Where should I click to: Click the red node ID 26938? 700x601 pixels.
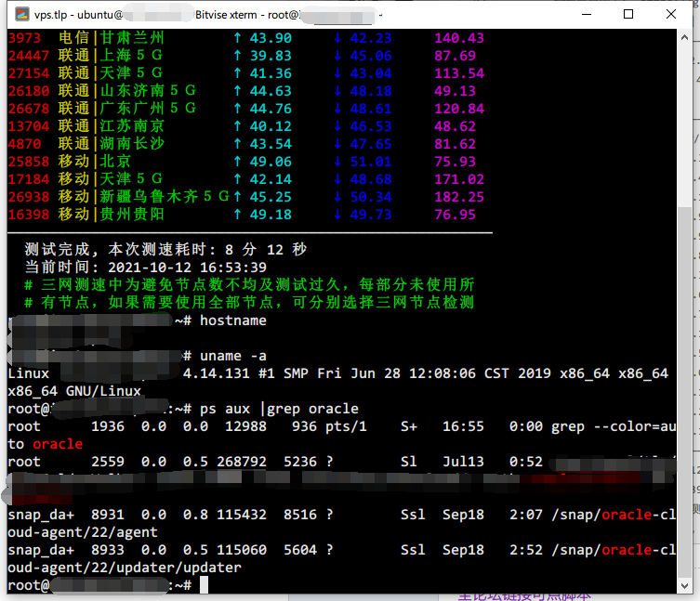27,197
